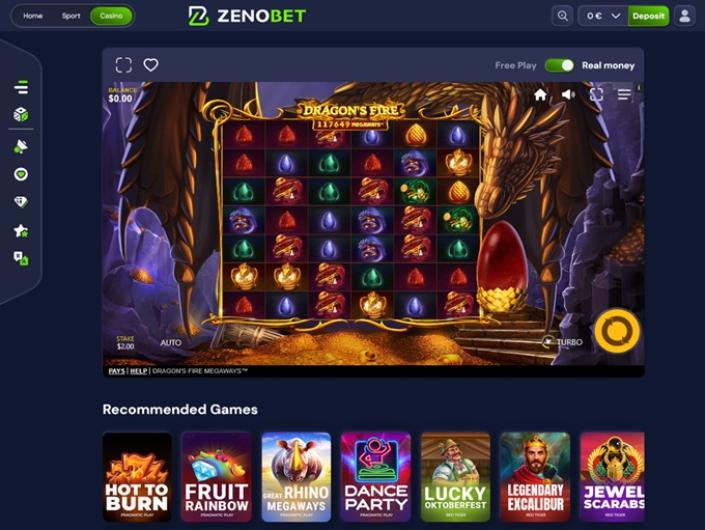Switch to the Sport tab
This screenshot has width=705, height=530.
click(x=71, y=16)
